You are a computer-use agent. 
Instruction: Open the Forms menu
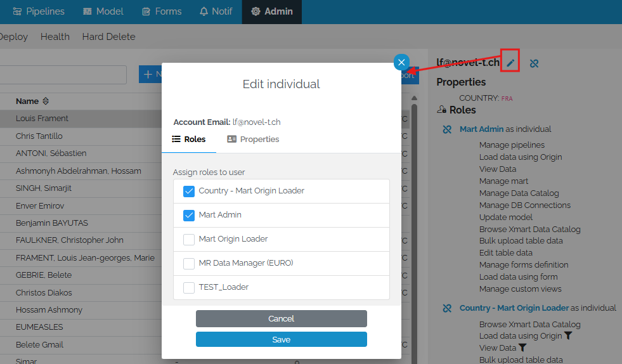pyautogui.click(x=162, y=11)
